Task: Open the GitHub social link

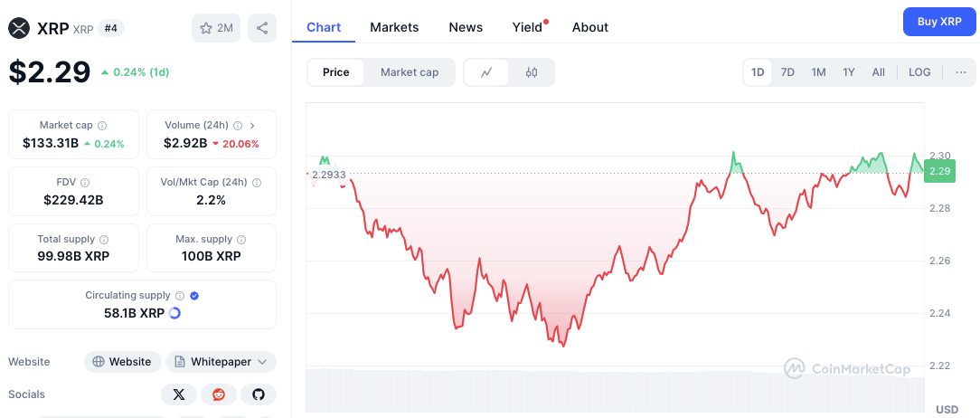Action: click(x=258, y=394)
